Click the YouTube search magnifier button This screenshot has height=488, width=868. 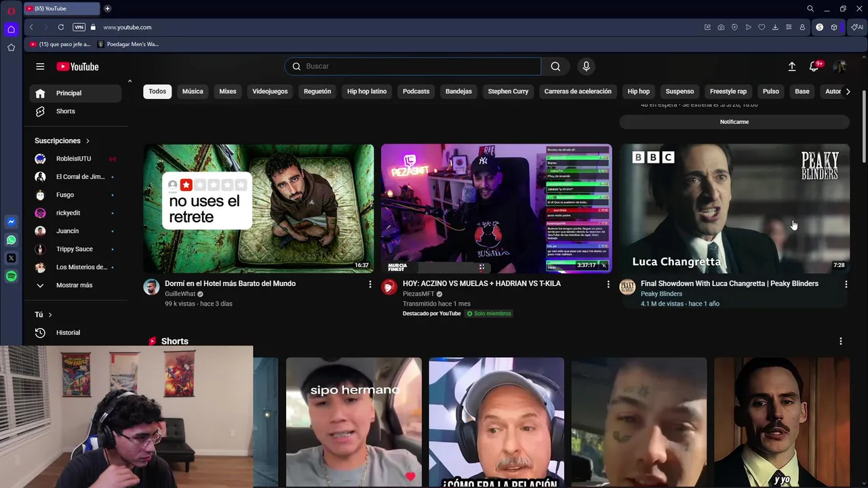(x=555, y=66)
